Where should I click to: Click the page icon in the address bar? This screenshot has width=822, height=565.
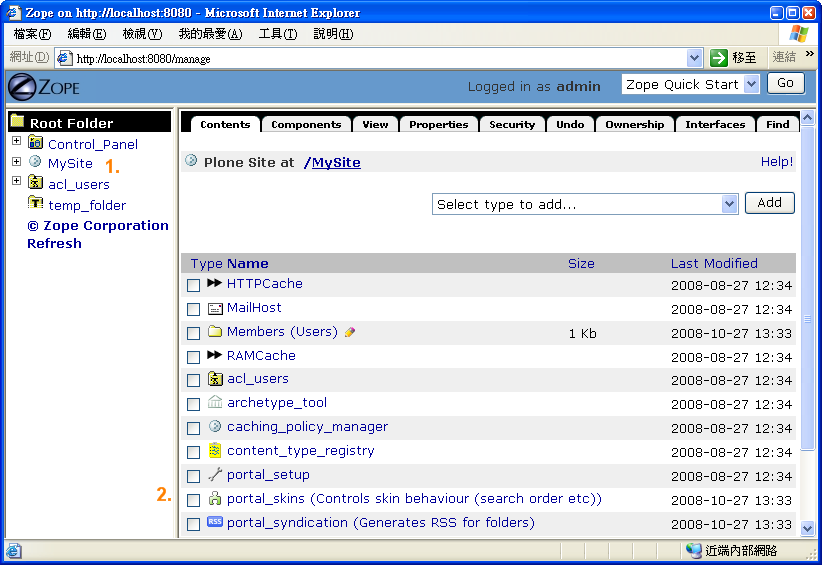[x=64, y=58]
